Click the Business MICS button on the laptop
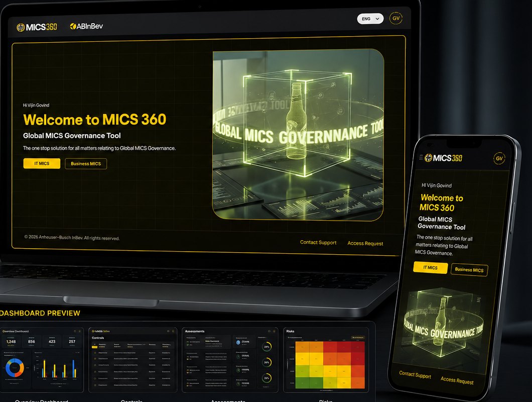The width and height of the screenshot is (532, 402). [86, 164]
